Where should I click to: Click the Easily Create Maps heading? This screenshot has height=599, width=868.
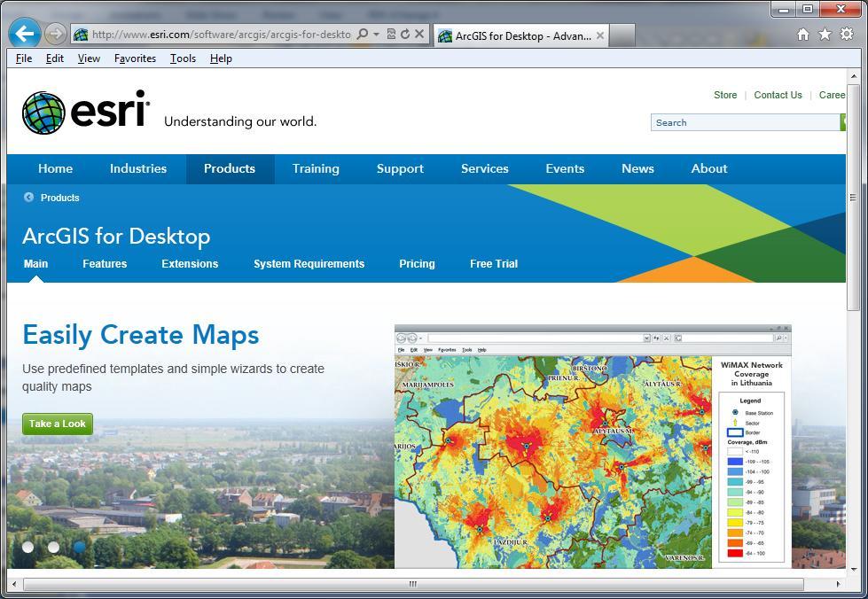point(141,335)
